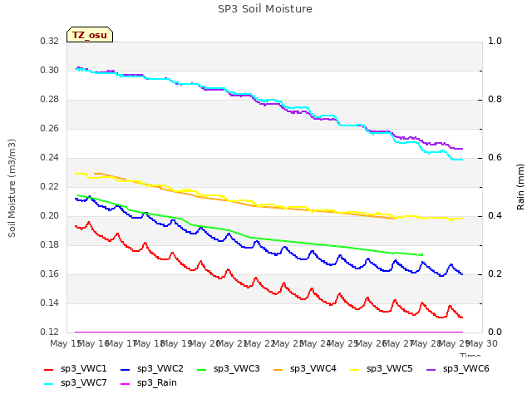Screen dimensions: 532x399
Task: Click the Soil Moisture (m3/m3) axis label
Action: (x=12, y=188)
